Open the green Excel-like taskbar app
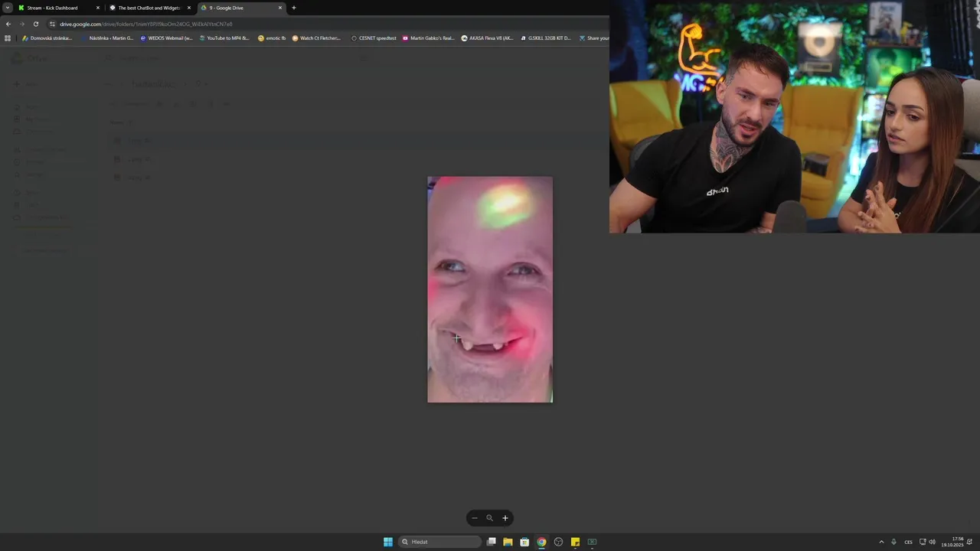Screen dimensions: 980x551 [x=592, y=542]
